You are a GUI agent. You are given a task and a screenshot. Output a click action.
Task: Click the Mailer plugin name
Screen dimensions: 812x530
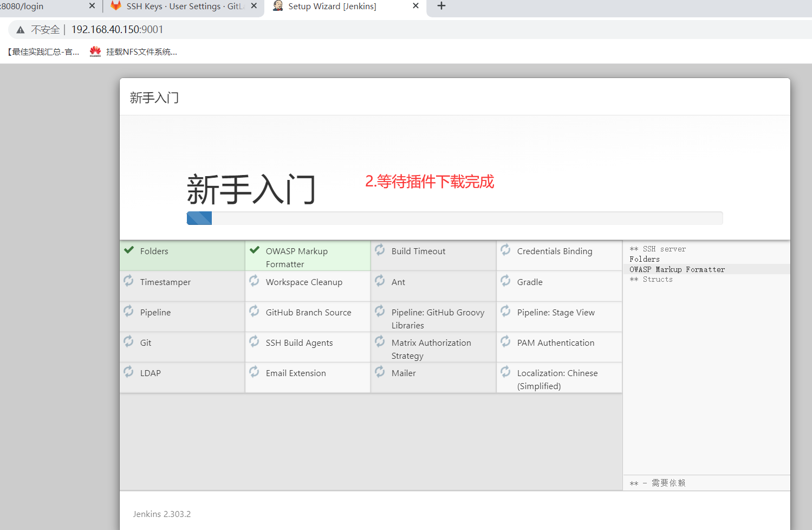click(404, 373)
